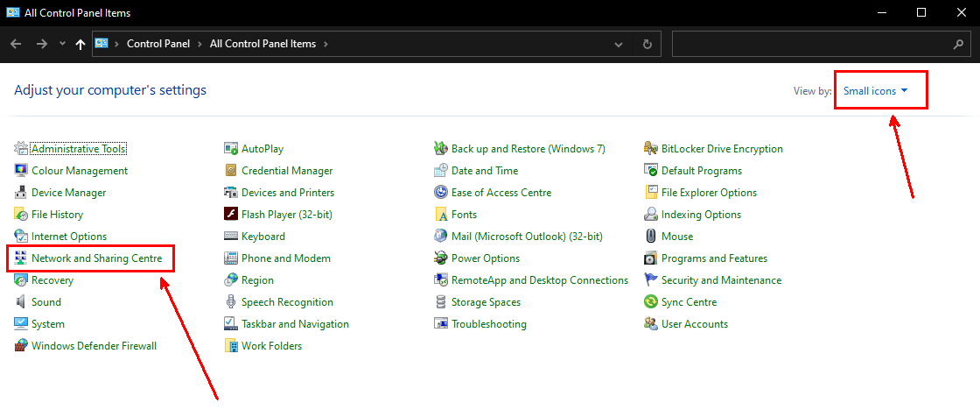Go forward with the Forward arrow
This screenshot has height=410, width=980.
(x=42, y=44)
